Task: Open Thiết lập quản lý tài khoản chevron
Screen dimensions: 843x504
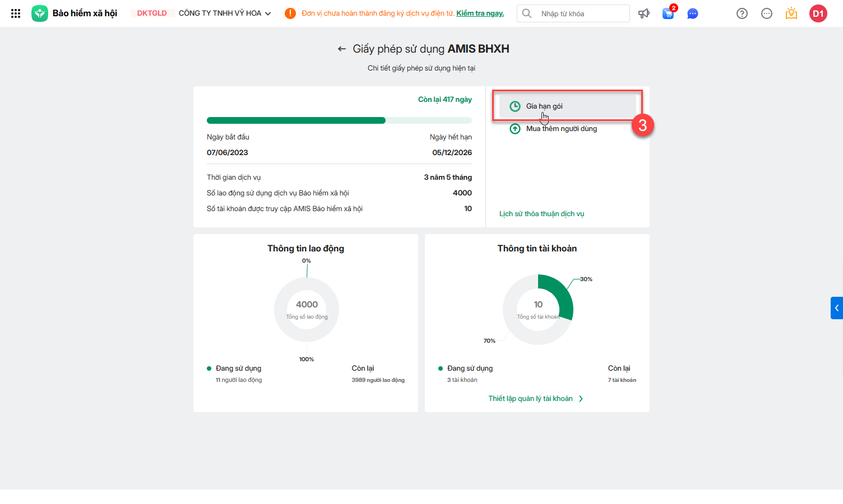Action: click(x=581, y=399)
